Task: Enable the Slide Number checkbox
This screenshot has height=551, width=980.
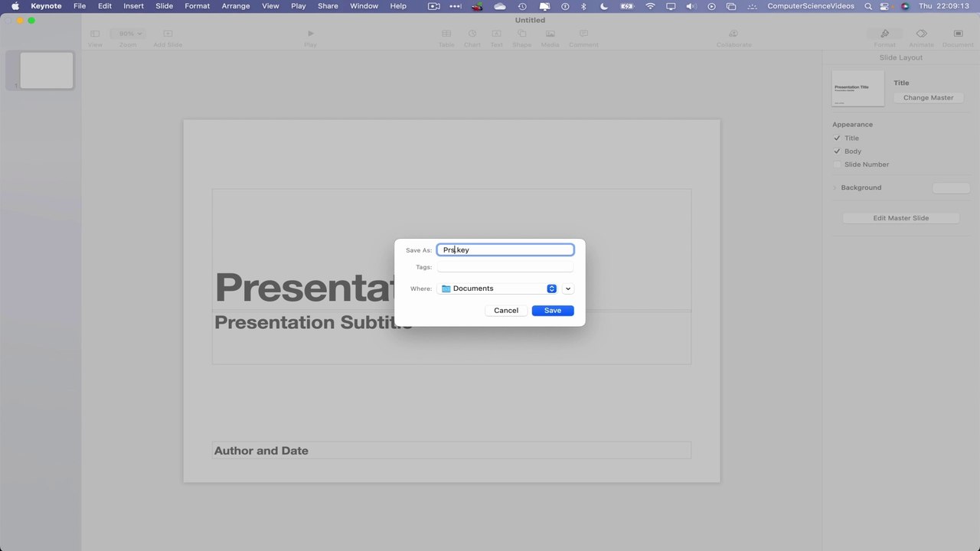Action: (x=837, y=165)
